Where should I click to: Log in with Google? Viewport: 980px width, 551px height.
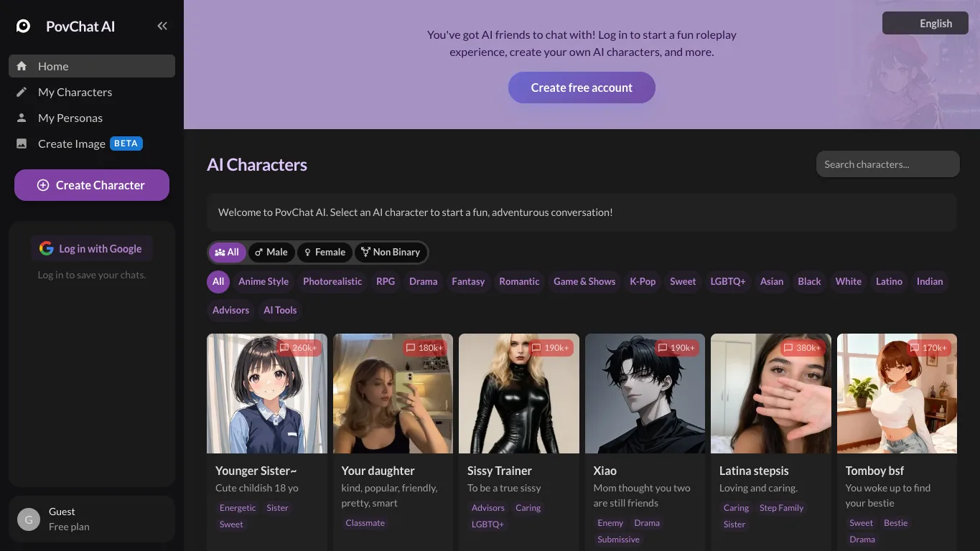tap(91, 249)
